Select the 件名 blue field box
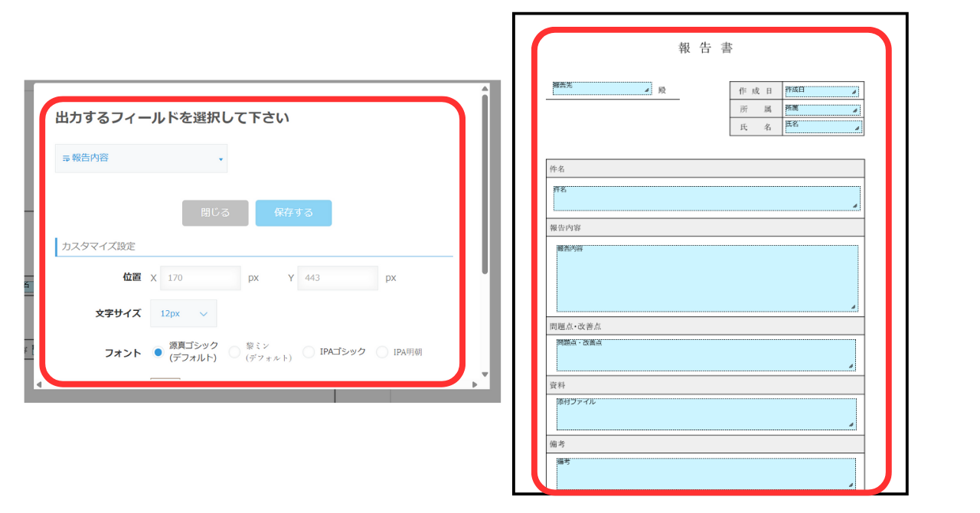The height and width of the screenshot is (513, 980). coord(707,198)
